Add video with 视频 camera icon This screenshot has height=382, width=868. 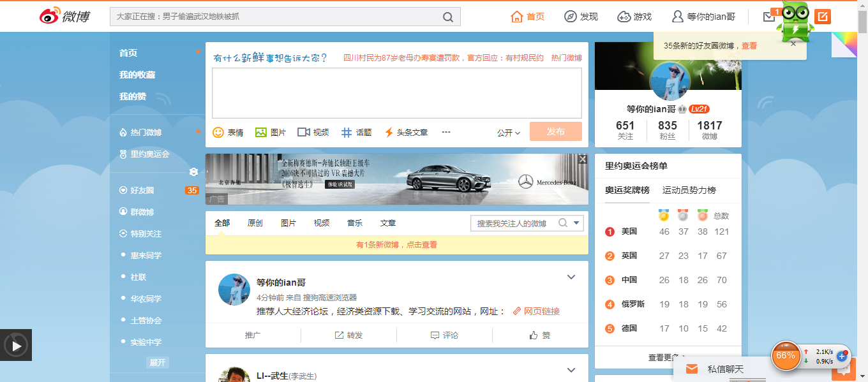304,132
